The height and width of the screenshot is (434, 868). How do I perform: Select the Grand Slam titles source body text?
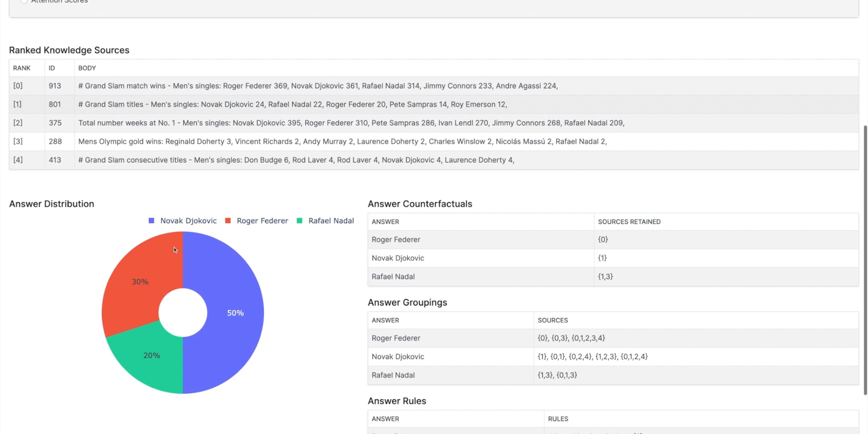(x=293, y=105)
